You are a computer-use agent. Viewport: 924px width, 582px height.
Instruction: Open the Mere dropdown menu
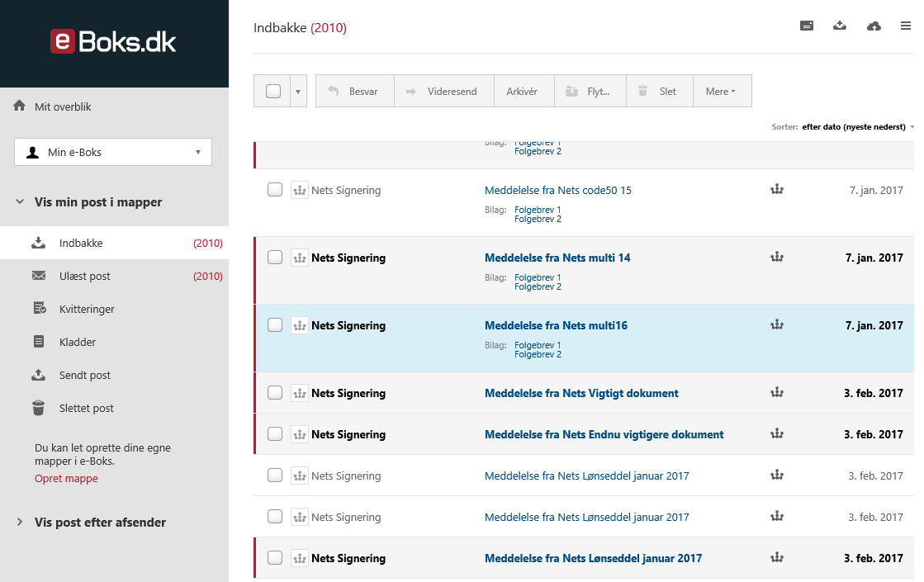tap(722, 92)
